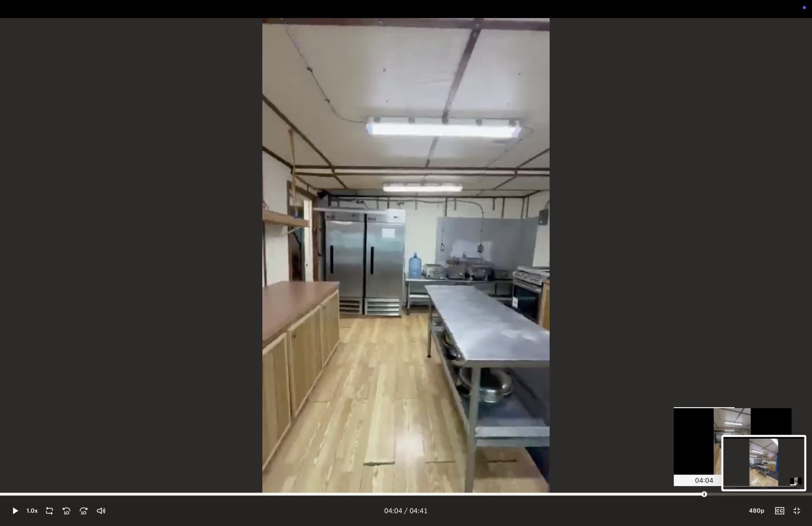Open the 1.0x playback speed selector
This screenshot has width=812, height=526.
pyautogui.click(x=32, y=511)
